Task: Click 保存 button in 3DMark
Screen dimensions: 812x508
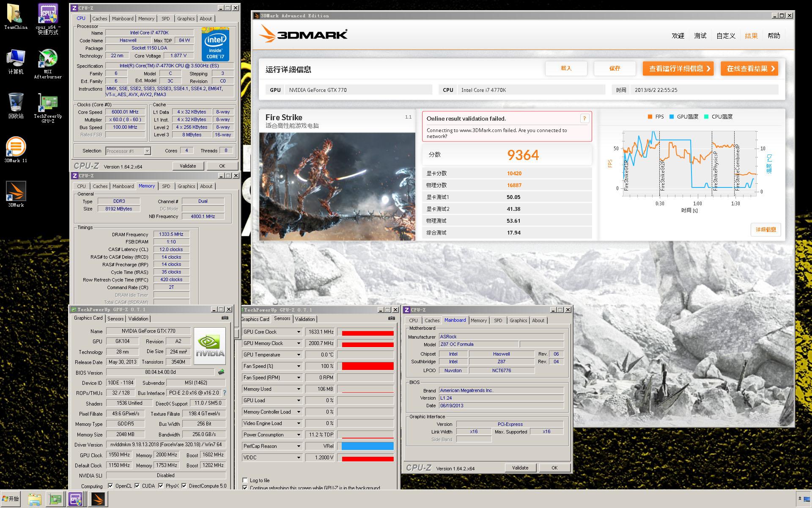Action: click(x=614, y=68)
